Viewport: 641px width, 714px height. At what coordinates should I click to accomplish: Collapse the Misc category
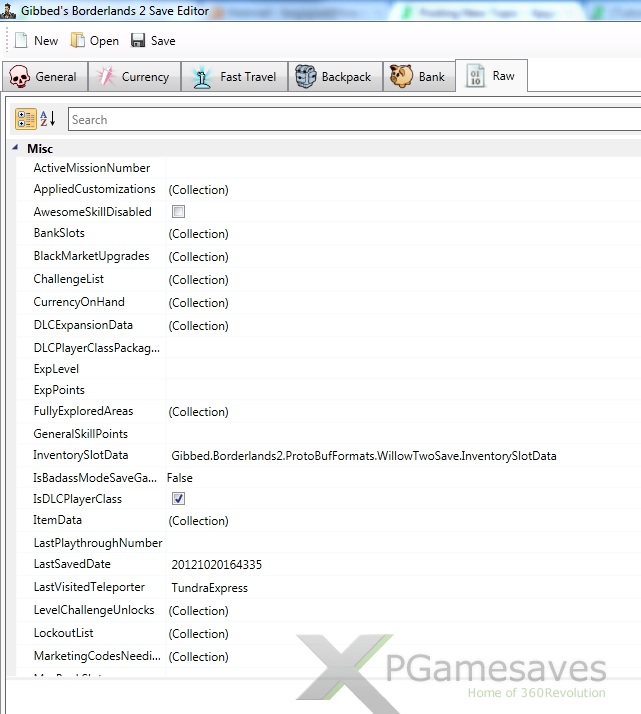click(16, 148)
